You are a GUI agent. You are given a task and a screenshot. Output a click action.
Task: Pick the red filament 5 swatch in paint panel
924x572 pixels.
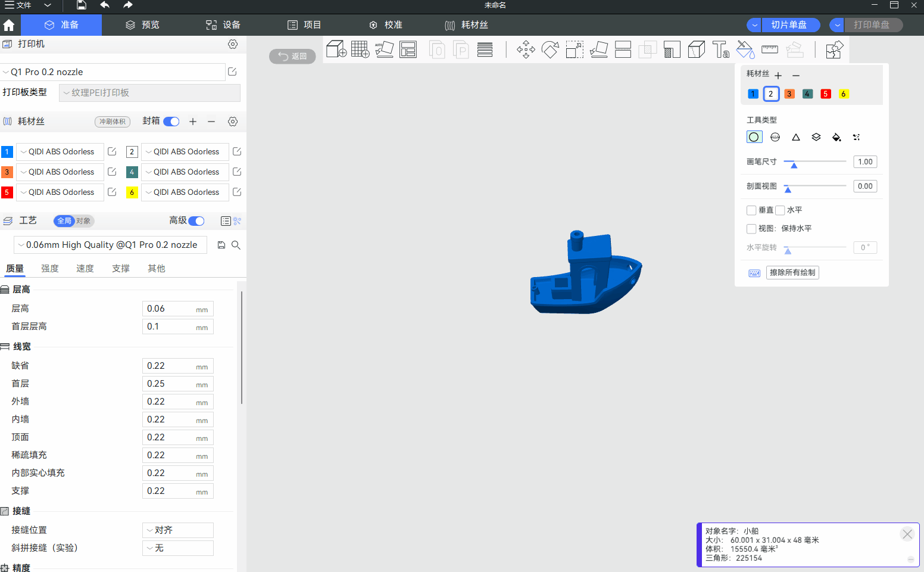pos(825,94)
